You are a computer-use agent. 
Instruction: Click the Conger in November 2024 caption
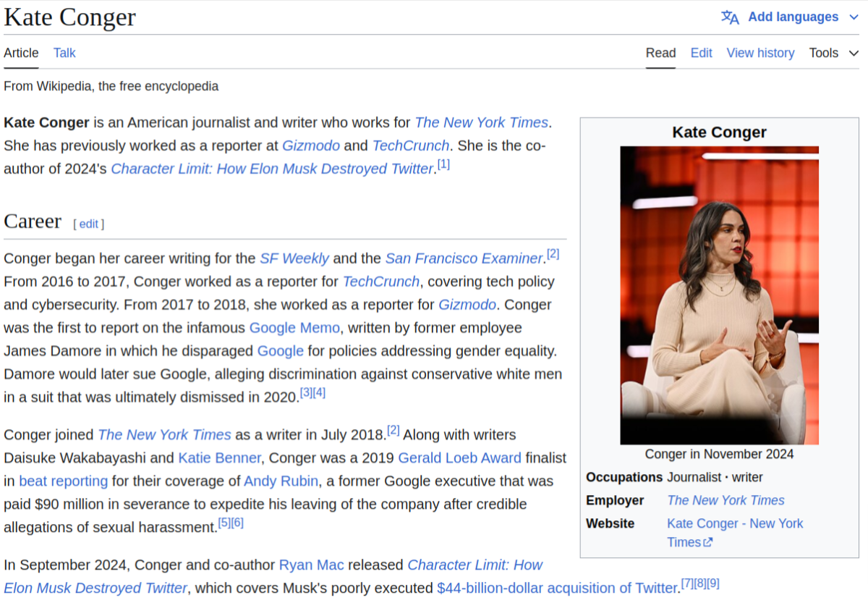[x=720, y=454]
